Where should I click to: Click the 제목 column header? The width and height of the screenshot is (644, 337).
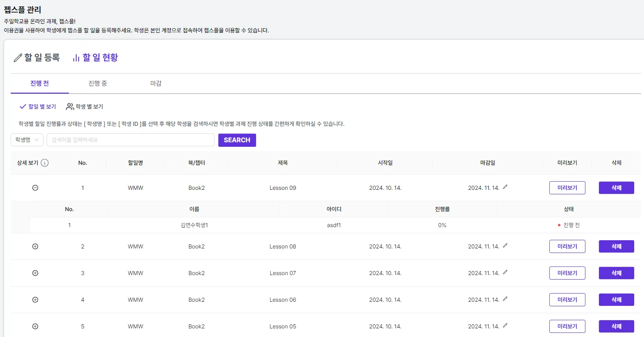283,163
